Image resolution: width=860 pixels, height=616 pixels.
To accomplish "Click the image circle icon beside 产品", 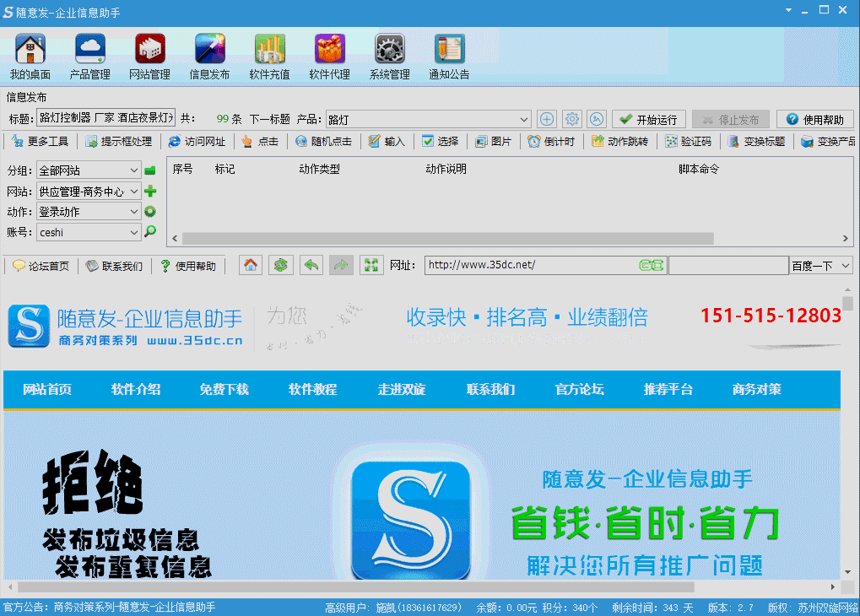I will coord(597,119).
